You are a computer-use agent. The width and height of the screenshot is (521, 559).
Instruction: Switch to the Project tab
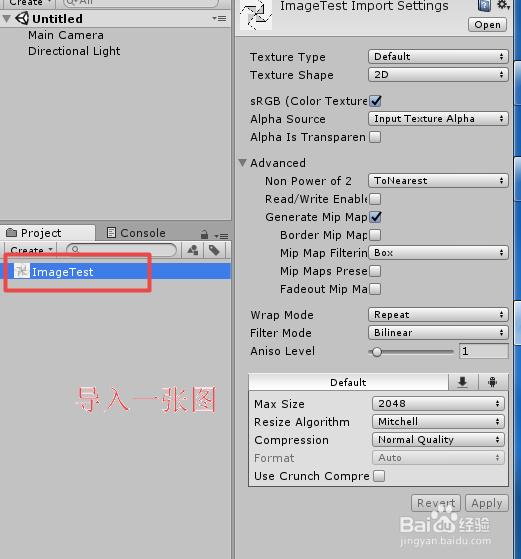(47, 233)
